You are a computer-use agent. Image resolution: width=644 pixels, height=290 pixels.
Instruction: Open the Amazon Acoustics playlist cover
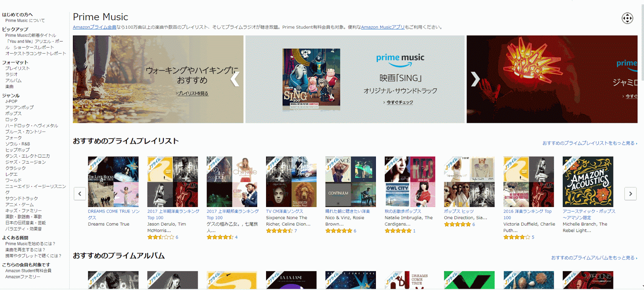(588, 182)
